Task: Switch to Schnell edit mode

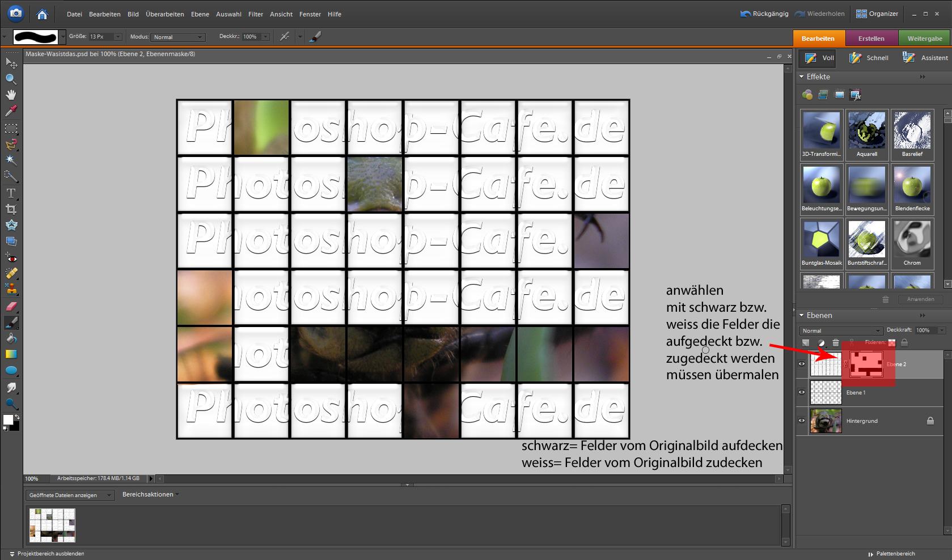Action: pyautogui.click(x=869, y=58)
